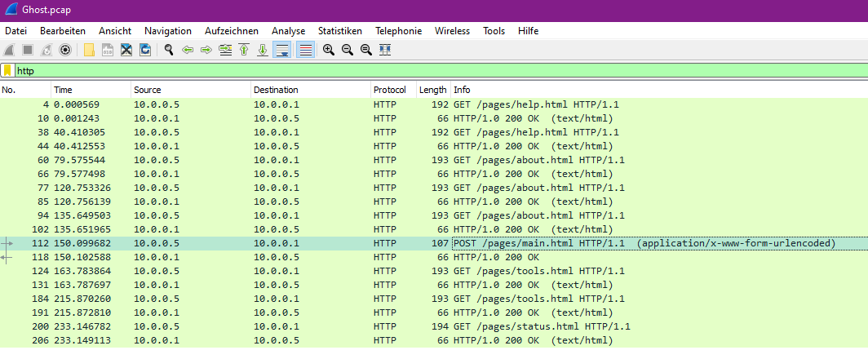The image size is (868, 359).
Task: Click the stop capture square icon
Action: [x=27, y=50]
